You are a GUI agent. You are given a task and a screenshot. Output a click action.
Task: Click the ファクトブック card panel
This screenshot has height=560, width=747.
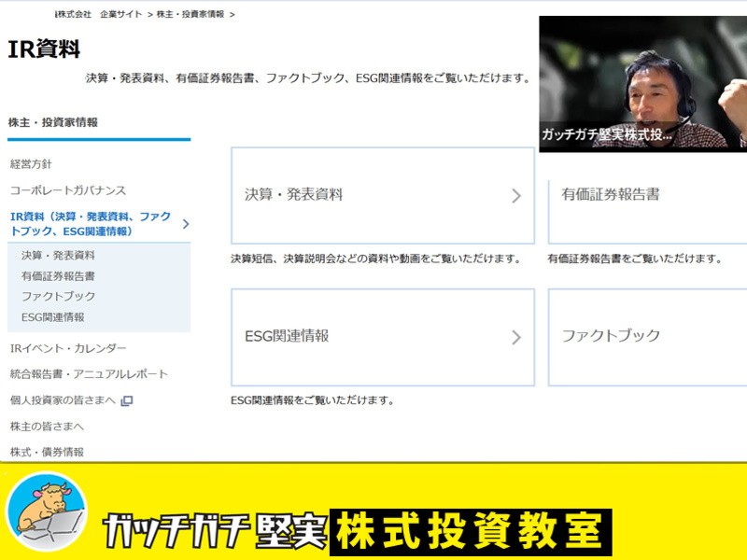644,337
